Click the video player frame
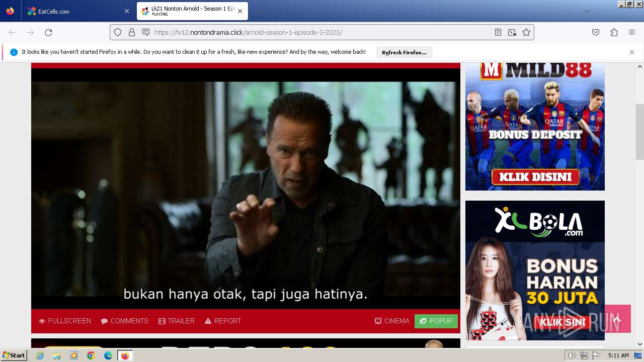The width and height of the screenshot is (644, 362). point(246,189)
